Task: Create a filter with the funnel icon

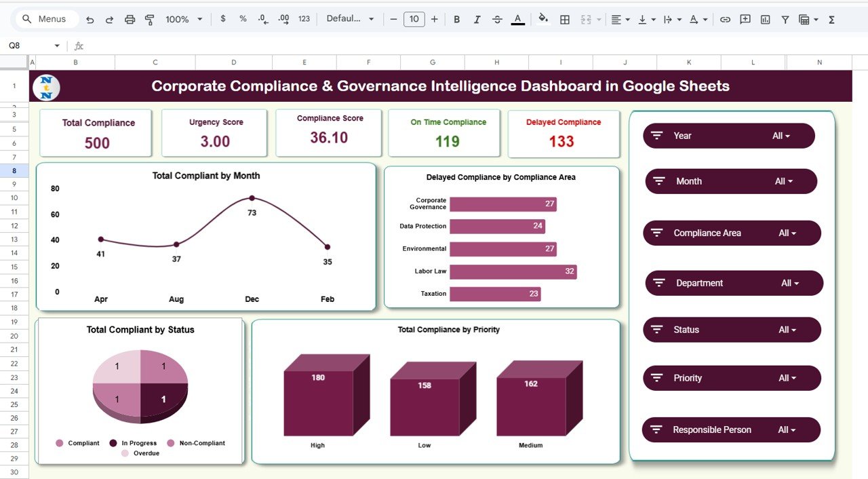Action: [785, 19]
